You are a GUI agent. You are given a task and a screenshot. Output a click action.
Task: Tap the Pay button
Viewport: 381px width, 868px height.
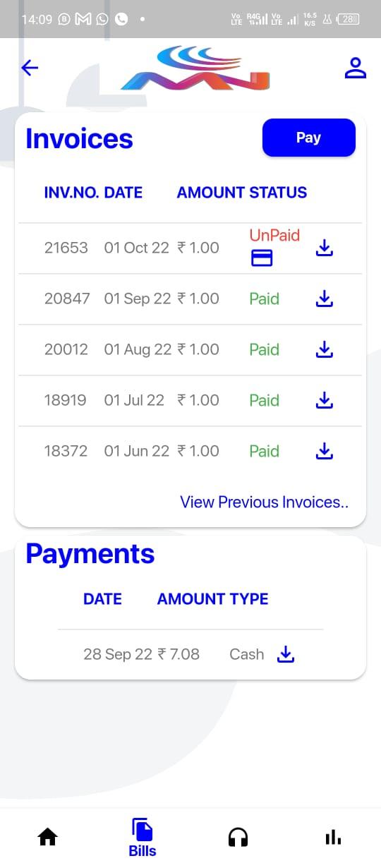tap(308, 138)
